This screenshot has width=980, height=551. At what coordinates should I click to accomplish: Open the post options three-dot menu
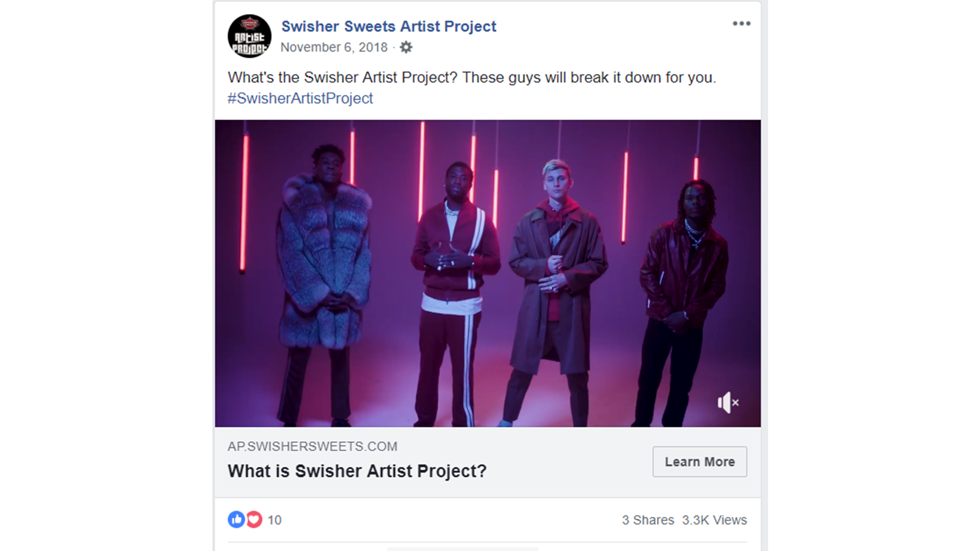point(741,23)
